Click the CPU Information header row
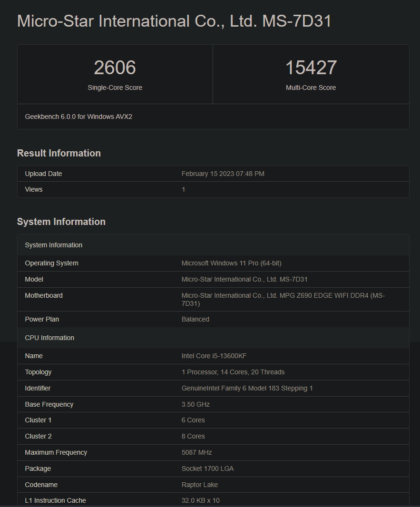The image size is (420, 507). (x=213, y=338)
